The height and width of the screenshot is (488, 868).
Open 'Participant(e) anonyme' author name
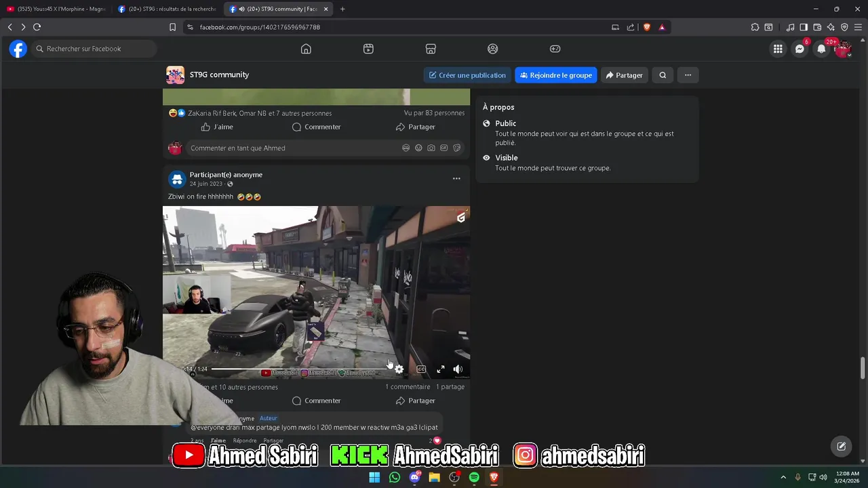tap(226, 175)
